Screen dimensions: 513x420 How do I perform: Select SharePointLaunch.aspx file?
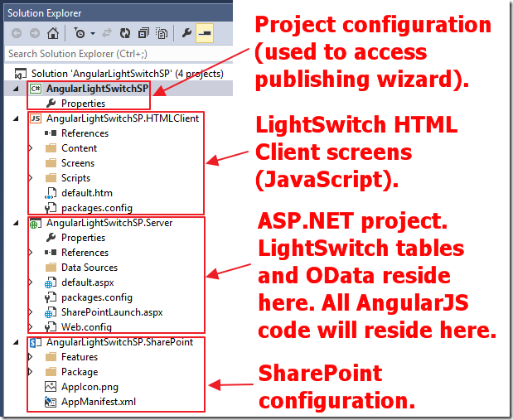click(112, 312)
